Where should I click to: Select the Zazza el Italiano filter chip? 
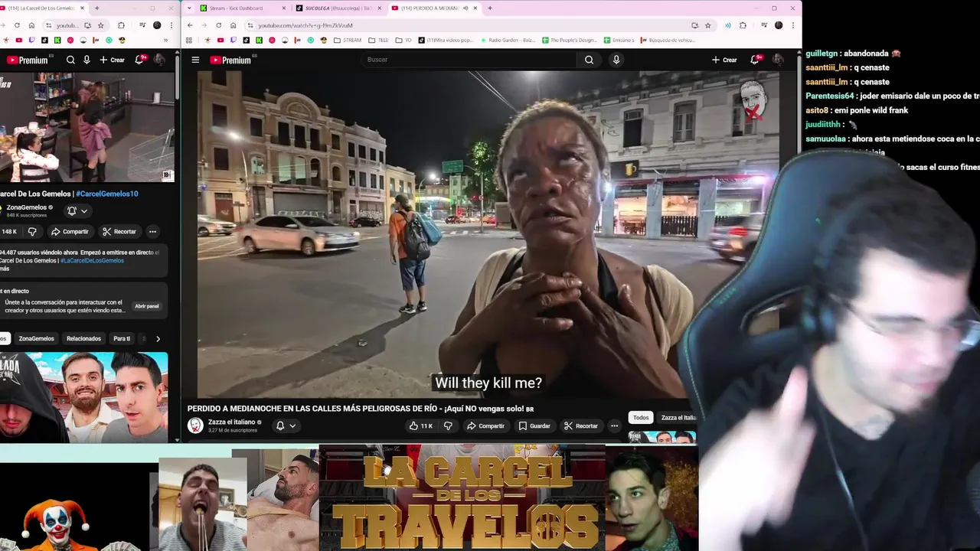(678, 417)
